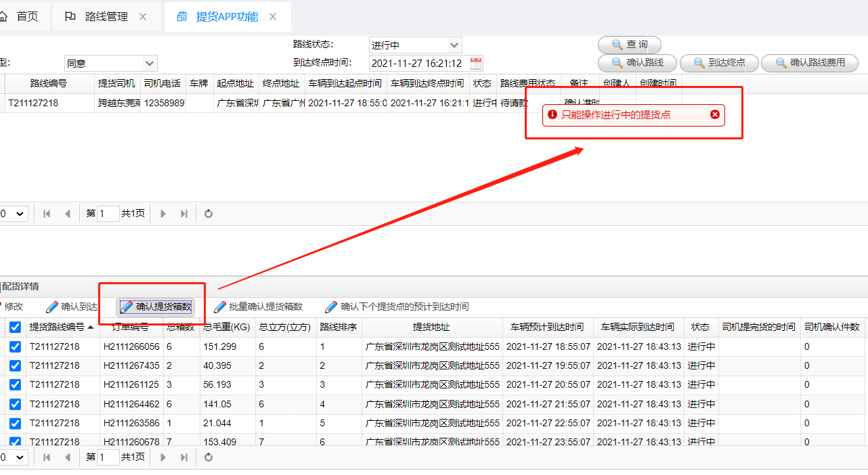The width and height of the screenshot is (868, 475).
Task: Refresh the upper route table
Action: (209, 214)
